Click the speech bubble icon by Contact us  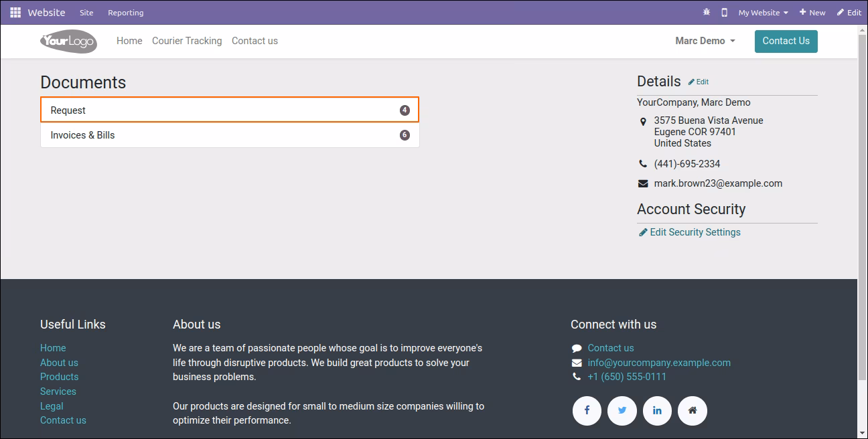577,348
